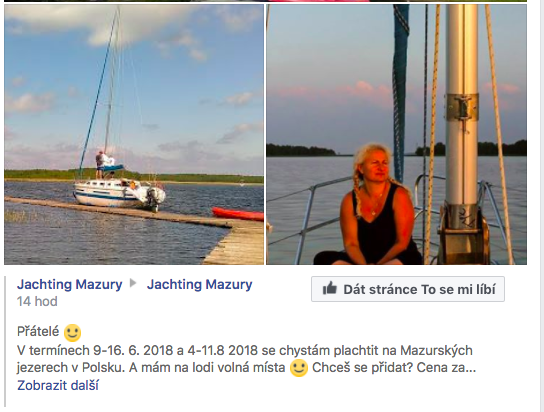
Task: Click the smiley emoji after volná místa
Action: [x=299, y=368]
